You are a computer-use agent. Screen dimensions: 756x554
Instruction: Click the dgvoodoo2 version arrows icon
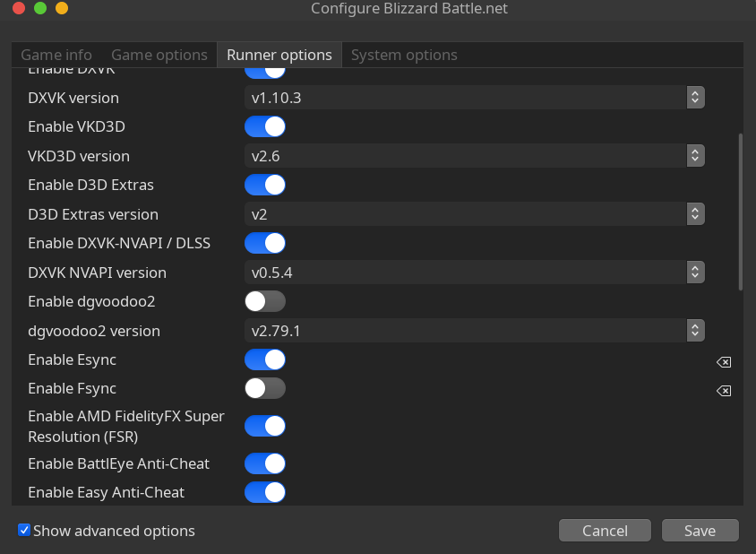click(695, 331)
